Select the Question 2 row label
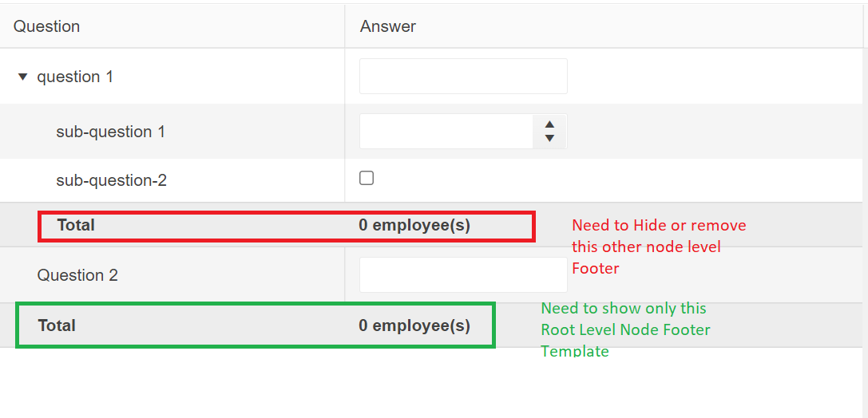 click(77, 275)
